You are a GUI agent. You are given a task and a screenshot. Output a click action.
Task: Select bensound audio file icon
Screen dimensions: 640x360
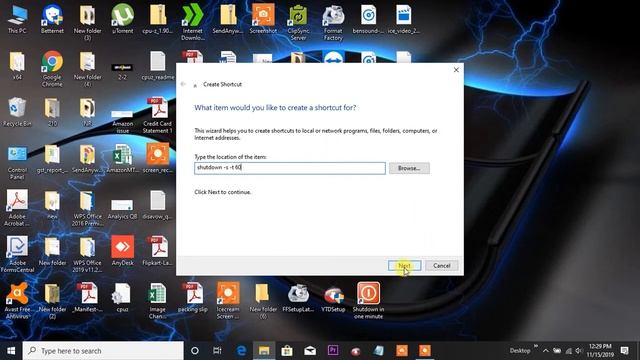(x=368, y=20)
